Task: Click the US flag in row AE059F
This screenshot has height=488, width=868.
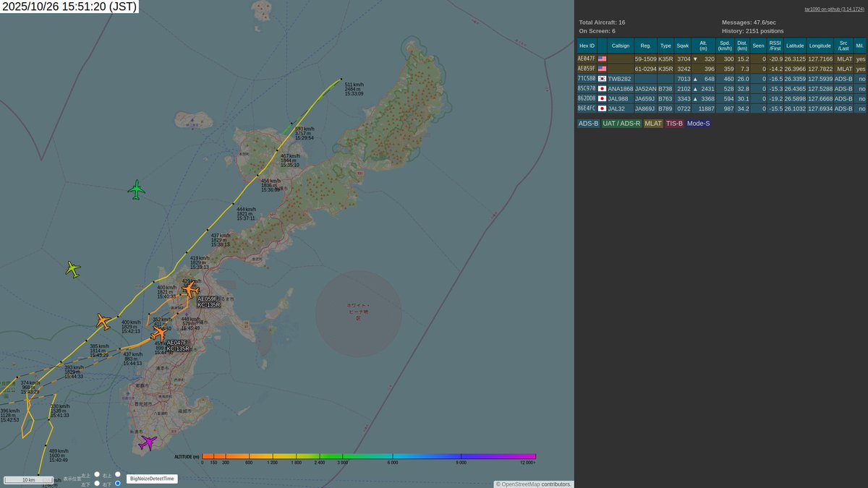Action: [602, 69]
